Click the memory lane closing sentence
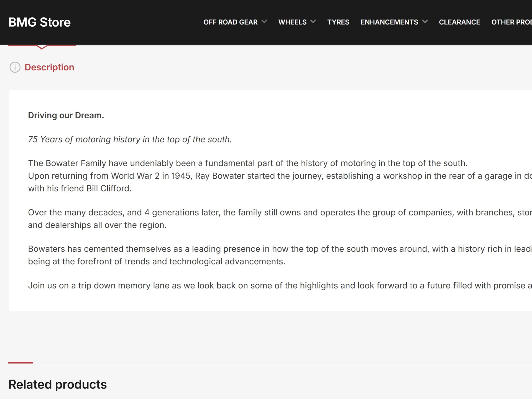This screenshot has height=399, width=532. pos(280,285)
